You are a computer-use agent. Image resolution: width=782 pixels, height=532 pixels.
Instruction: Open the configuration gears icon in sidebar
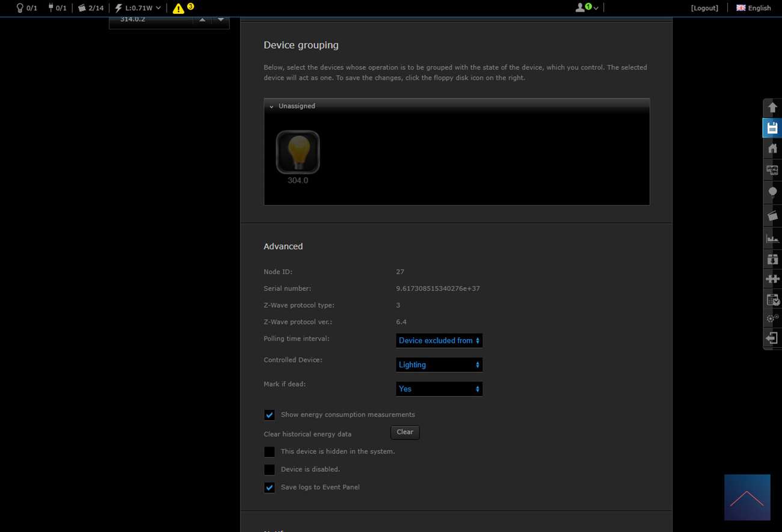pos(772,319)
